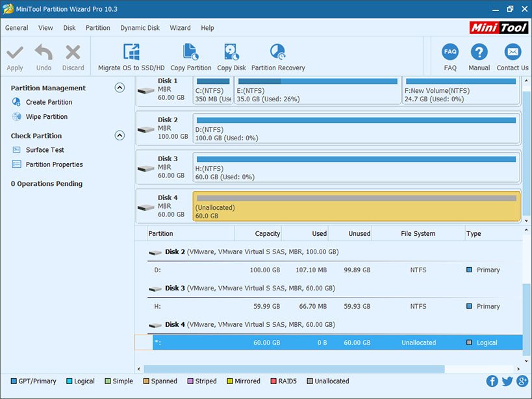Click the Twitter share icon
The image size is (532, 399).
tap(507, 381)
